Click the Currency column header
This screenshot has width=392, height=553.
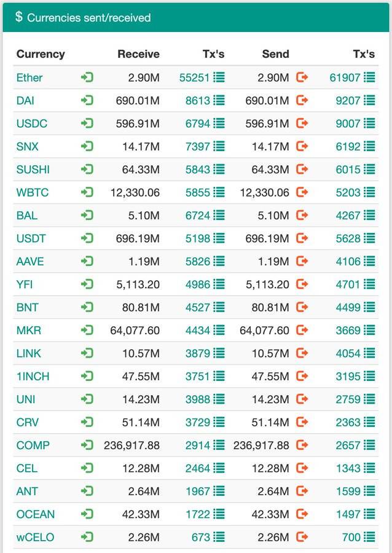pyautogui.click(x=41, y=54)
